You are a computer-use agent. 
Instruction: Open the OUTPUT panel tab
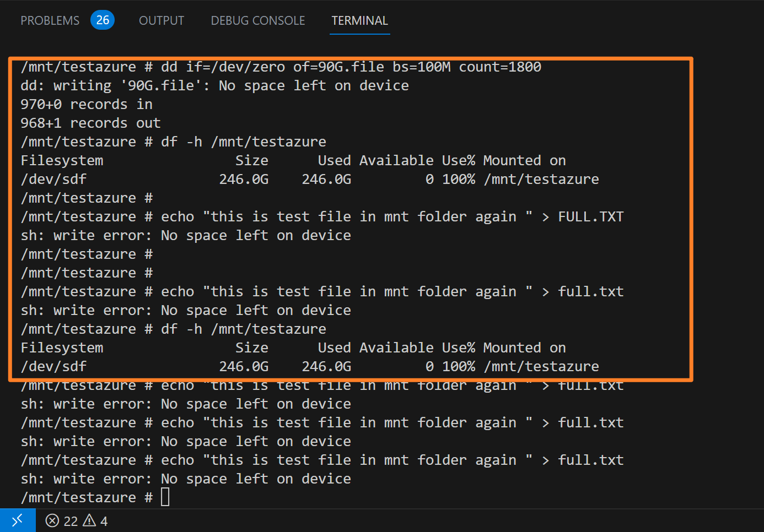[162, 21]
